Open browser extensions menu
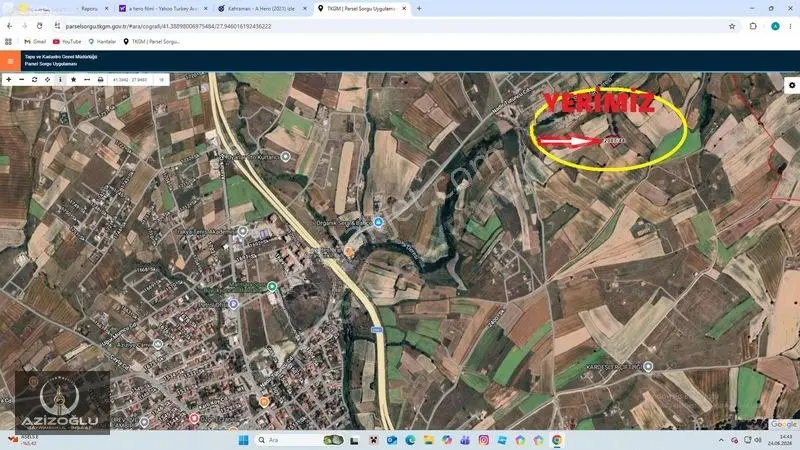This screenshot has width=800, height=450. point(753,26)
